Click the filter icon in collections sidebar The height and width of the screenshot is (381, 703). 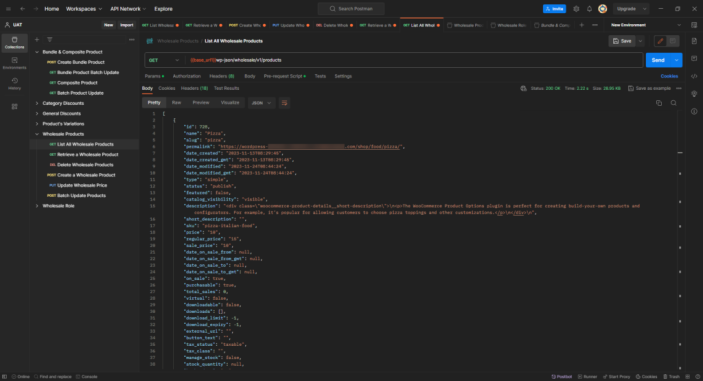(50, 40)
